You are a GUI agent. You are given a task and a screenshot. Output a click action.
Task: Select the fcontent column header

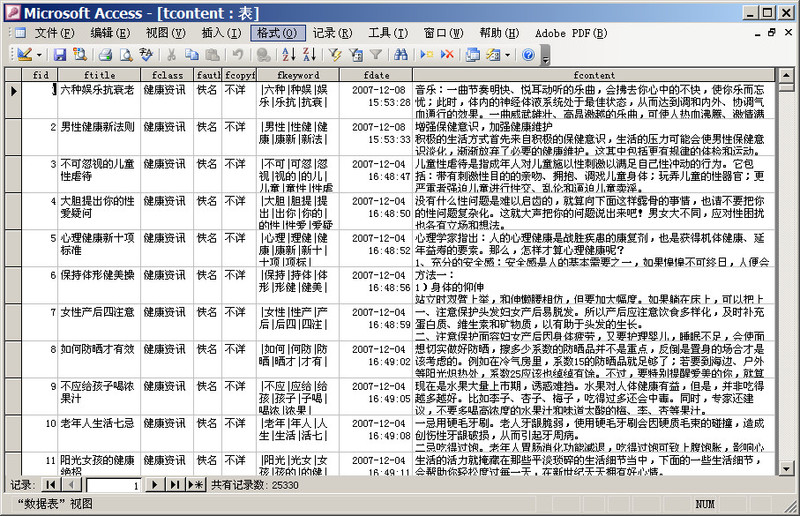[594, 75]
